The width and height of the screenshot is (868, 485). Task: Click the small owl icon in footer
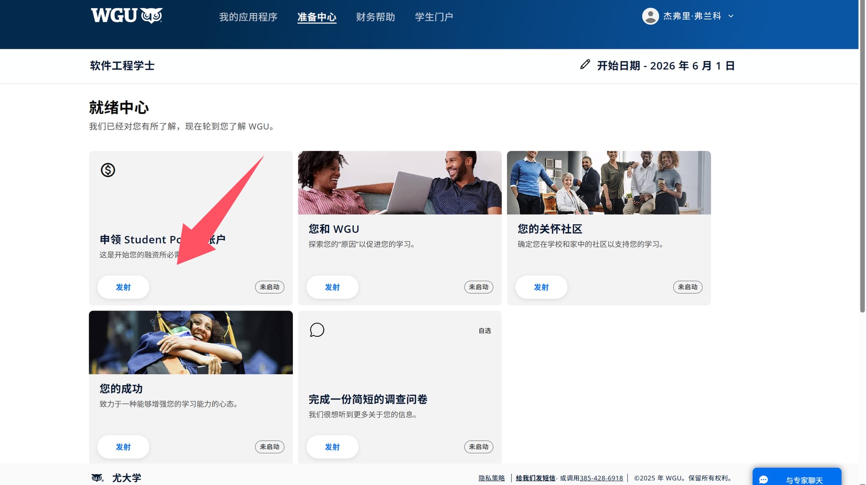[x=97, y=478]
